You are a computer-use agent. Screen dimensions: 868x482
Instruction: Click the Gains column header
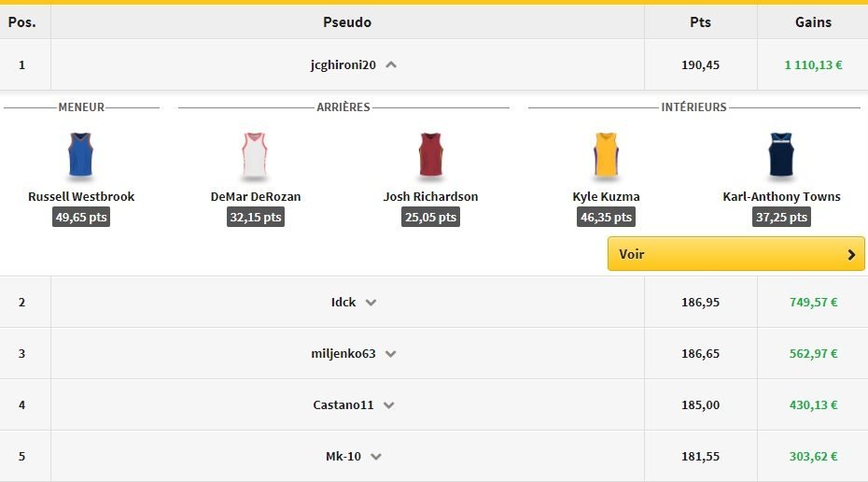click(x=813, y=22)
